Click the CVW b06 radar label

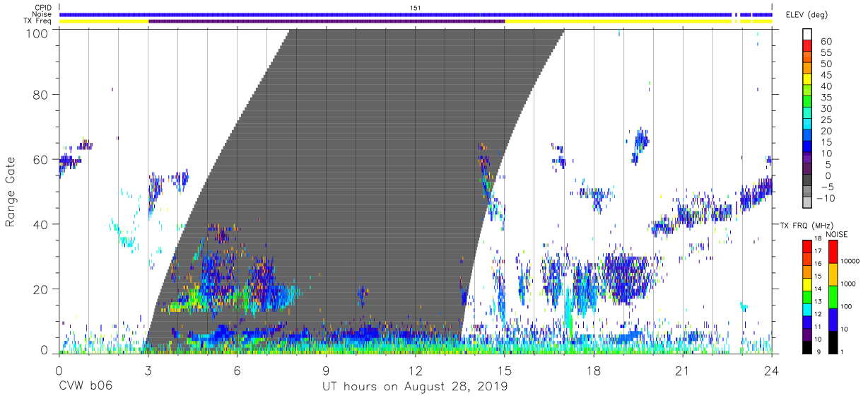86,387
